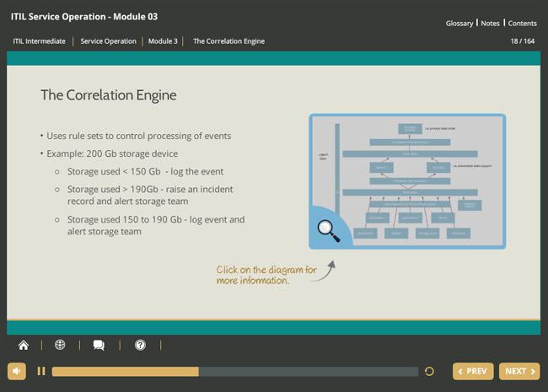Open the chat bubbles discussion icon
This screenshot has height=392, width=548.
pyautogui.click(x=99, y=345)
